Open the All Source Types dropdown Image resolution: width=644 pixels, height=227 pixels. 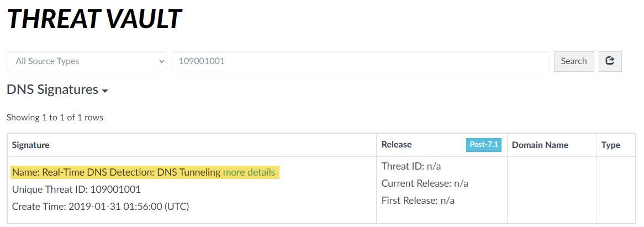coord(87,61)
